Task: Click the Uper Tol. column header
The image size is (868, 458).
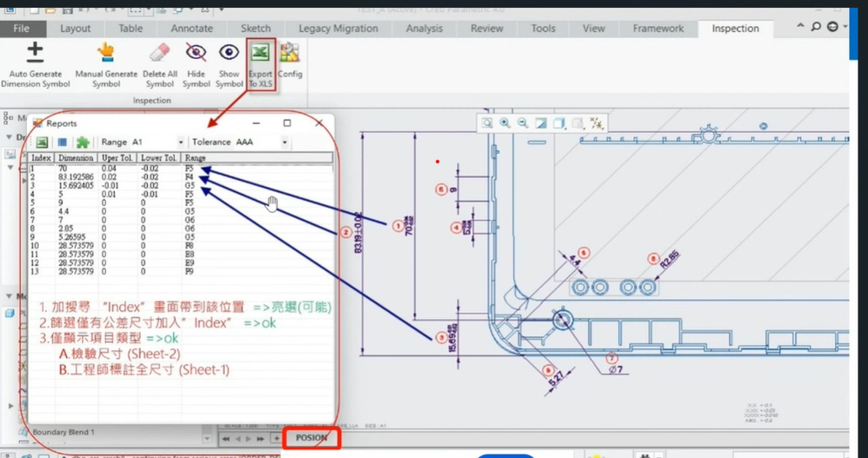Action: click(117, 158)
